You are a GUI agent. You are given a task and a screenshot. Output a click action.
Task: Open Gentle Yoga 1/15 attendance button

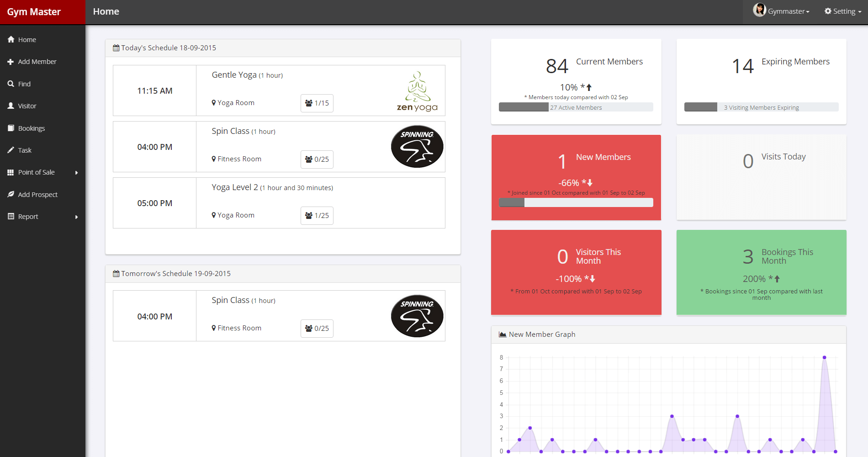click(317, 103)
